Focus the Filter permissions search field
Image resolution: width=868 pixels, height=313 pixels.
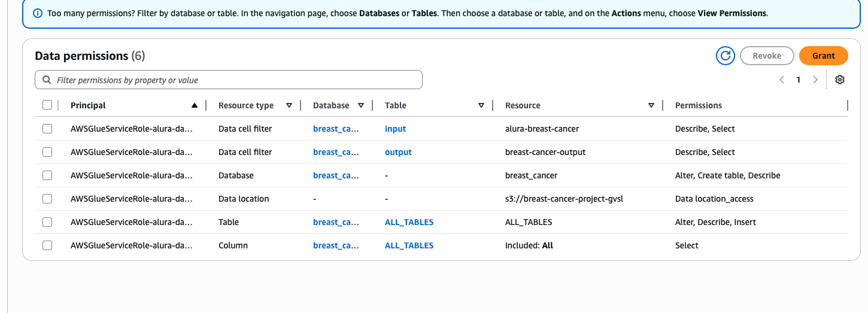tap(233, 80)
